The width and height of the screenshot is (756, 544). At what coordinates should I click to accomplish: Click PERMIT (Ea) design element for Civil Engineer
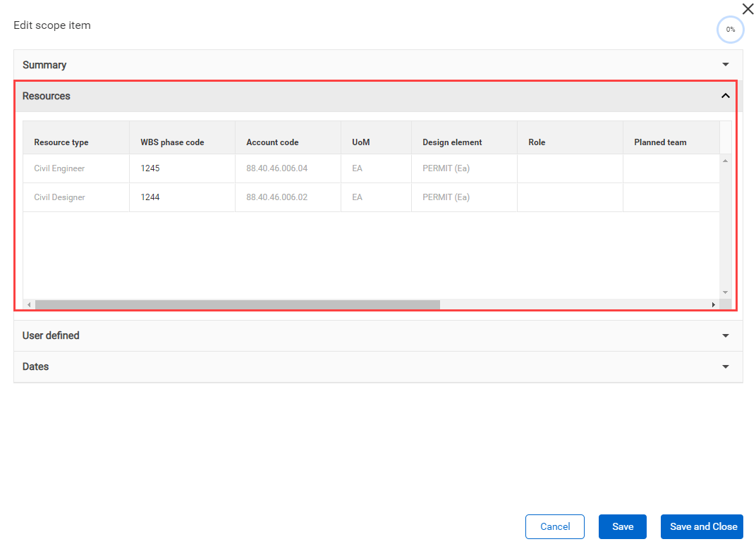[x=464, y=168]
